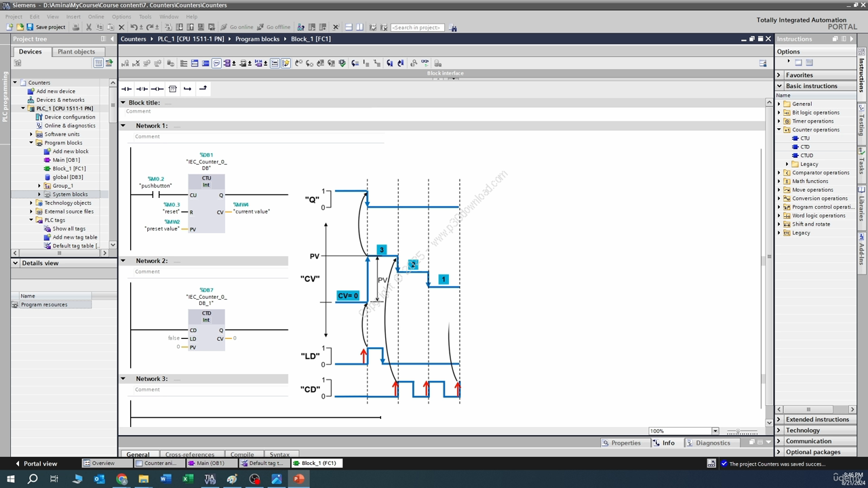Screen dimensions: 868x488
Task: Click the Block interface bar
Action: (x=446, y=73)
